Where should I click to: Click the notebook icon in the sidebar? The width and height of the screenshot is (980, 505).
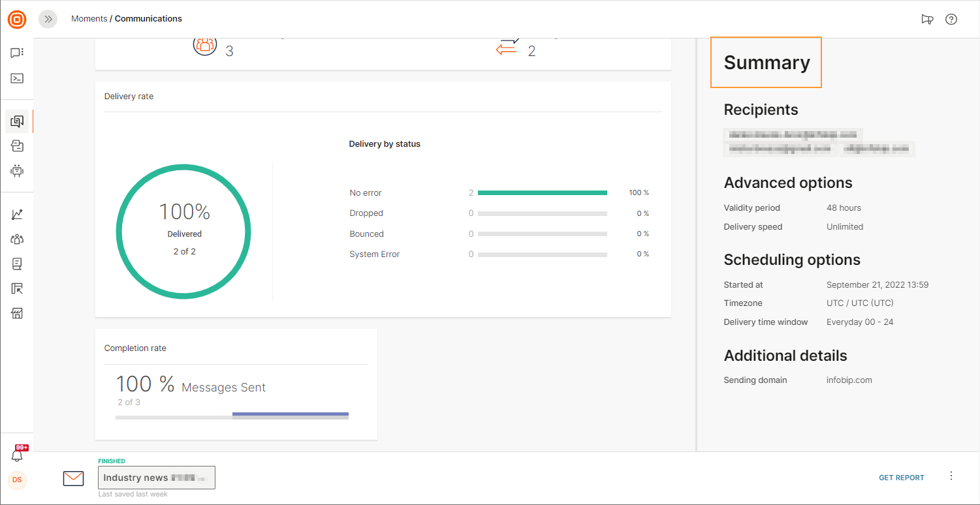(17, 264)
